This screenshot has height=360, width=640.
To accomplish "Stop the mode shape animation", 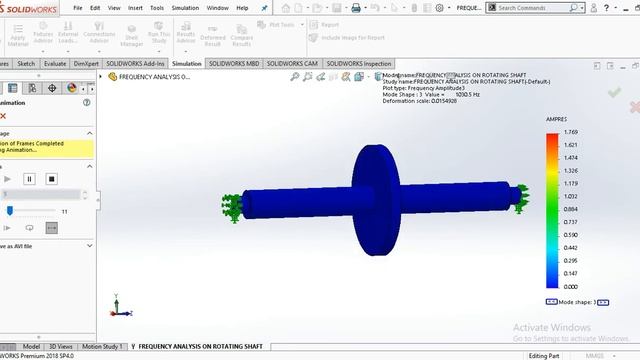I will pyautogui.click(x=51, y=179).
